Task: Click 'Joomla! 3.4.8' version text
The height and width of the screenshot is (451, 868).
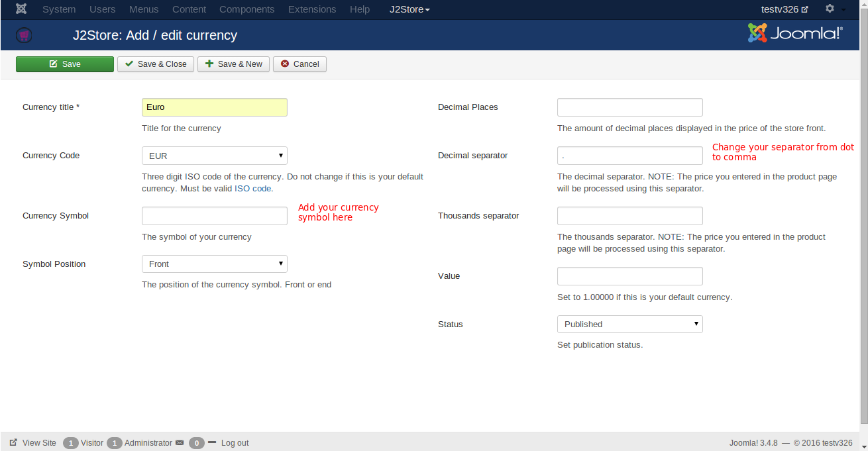Action: pyautogui.click(x=754, y=443)
